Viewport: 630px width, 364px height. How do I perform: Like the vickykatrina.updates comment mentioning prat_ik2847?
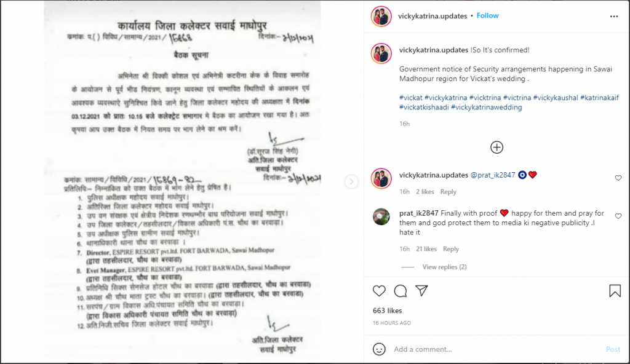point(618,178)
